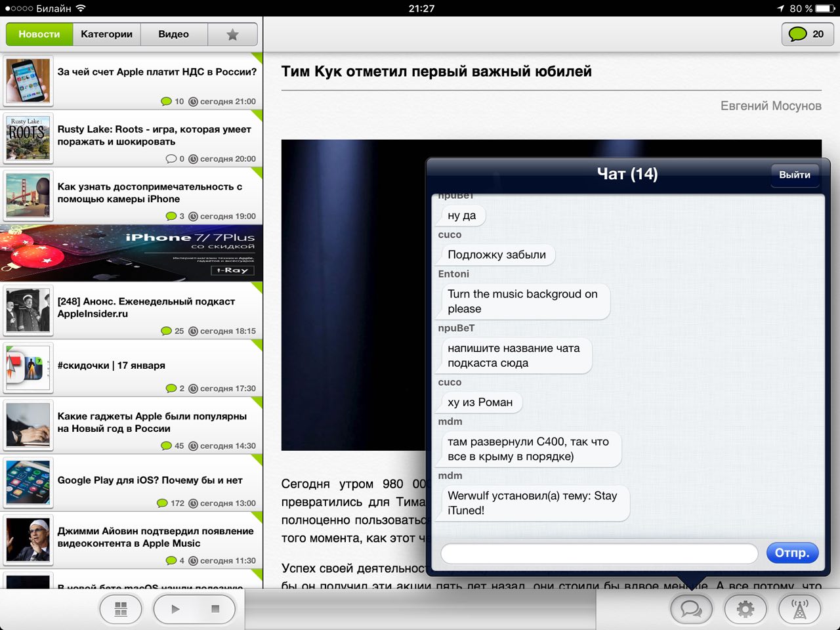Tap comment bubble icon showing 25 comments
The width and height of the screenshot is (840, 630).
pyautogui.click(x=166, y=331)
